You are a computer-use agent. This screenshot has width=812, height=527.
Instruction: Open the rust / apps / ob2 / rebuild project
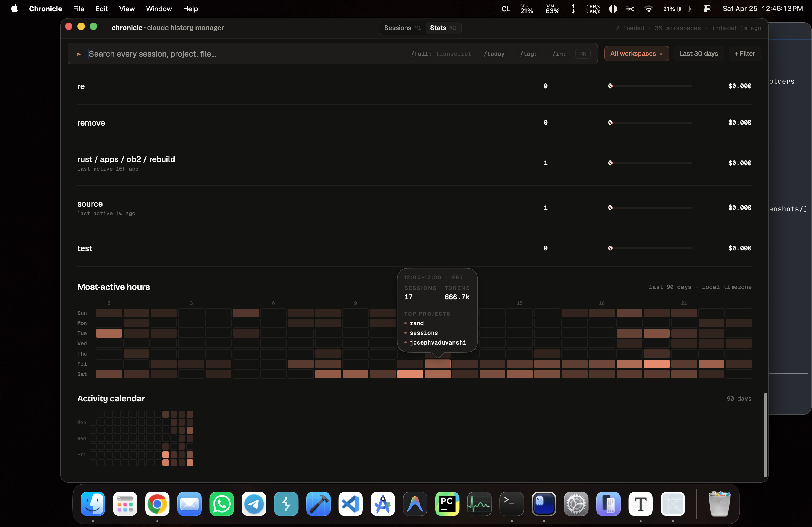click(x=414, y=163)
